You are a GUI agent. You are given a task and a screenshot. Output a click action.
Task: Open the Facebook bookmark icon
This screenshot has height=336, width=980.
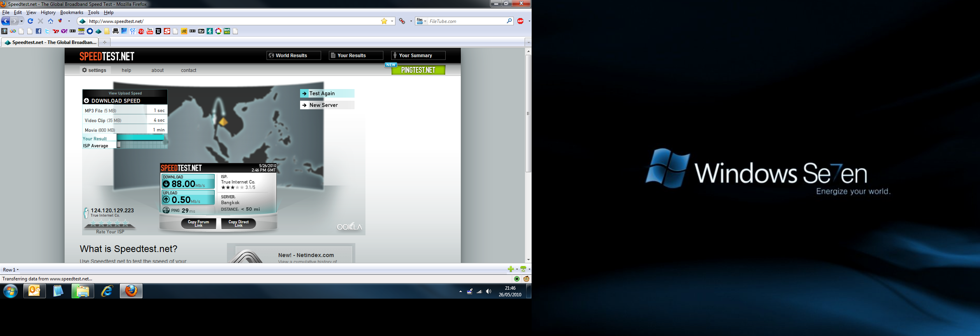(39, 31)
